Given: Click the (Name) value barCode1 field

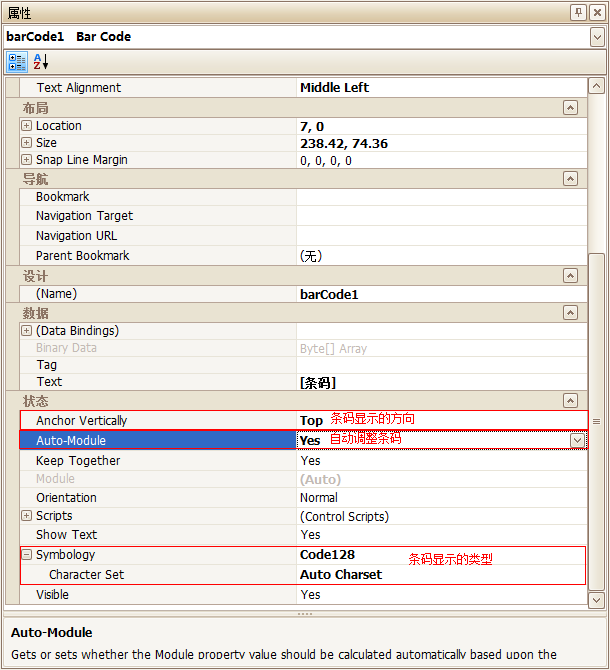Looking at the screenshot, I should [x=440, y=294].
